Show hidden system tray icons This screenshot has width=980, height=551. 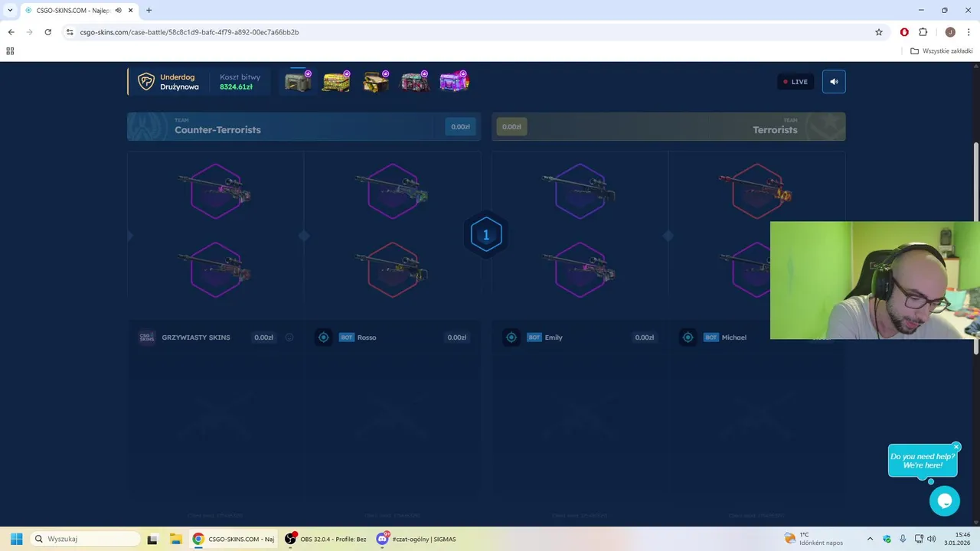click(870, 539)
